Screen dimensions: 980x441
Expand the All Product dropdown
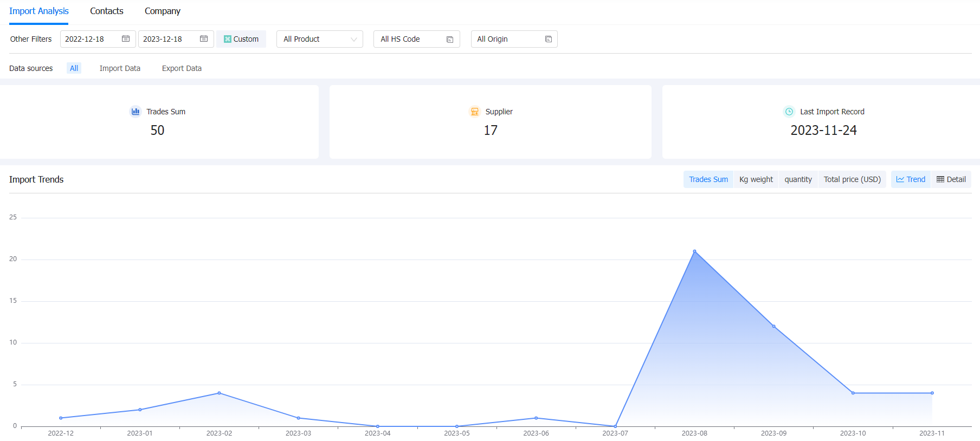click(x=320, y=39)
